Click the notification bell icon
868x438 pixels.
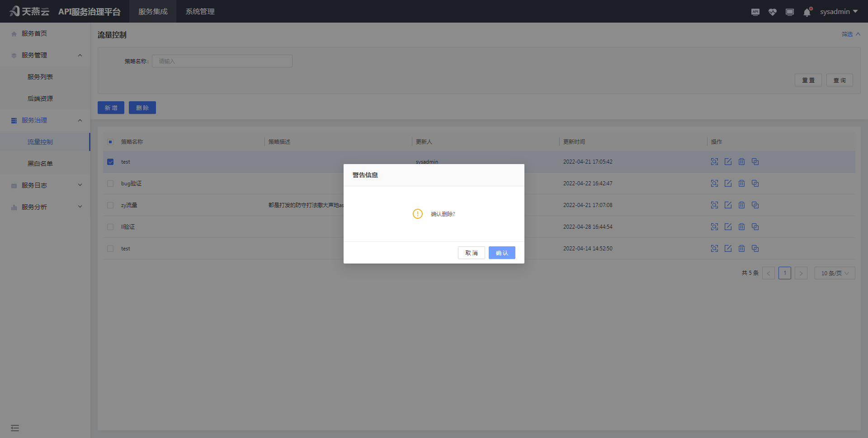click(807, 12)
